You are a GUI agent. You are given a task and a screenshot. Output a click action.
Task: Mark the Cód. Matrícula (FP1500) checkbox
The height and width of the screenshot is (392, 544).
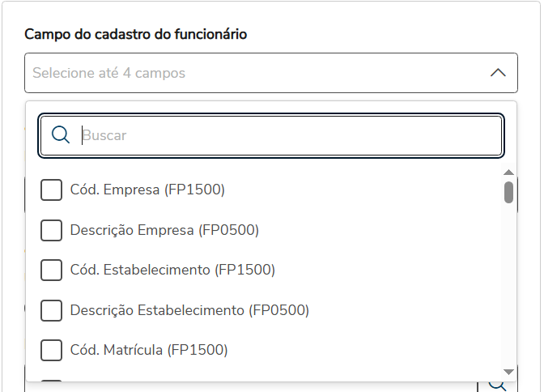pyautogui.click(x=51, y=350)
